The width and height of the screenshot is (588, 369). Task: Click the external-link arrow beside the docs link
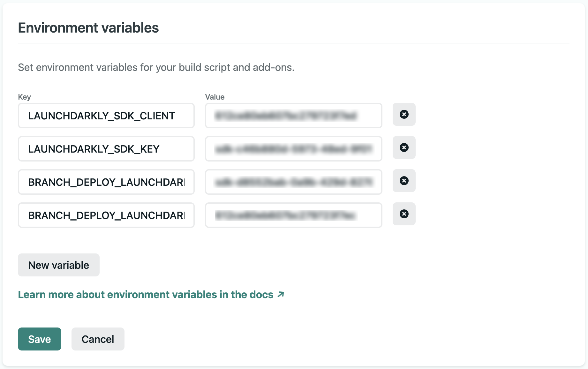point(281,294)
